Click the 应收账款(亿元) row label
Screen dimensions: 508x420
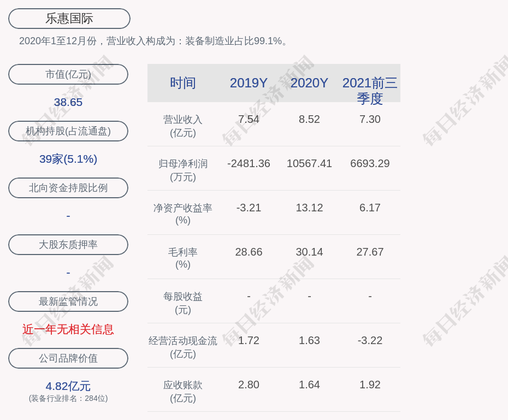coord(183,392)
